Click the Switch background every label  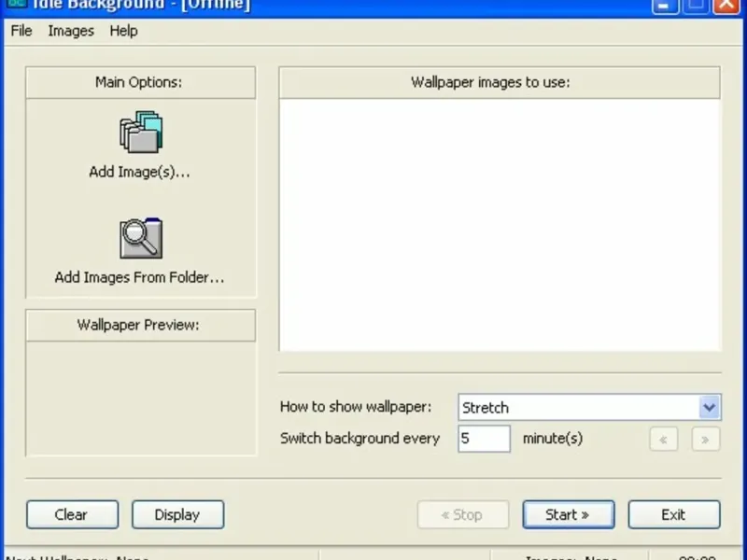tap(359, 438)
